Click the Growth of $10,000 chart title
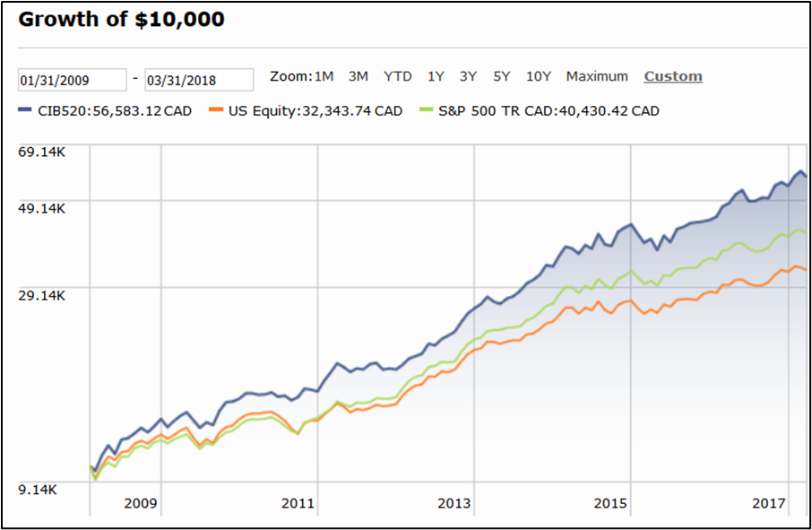Image resolution: width=812 pixels, height=530 pixels. (x=121, y=19)
